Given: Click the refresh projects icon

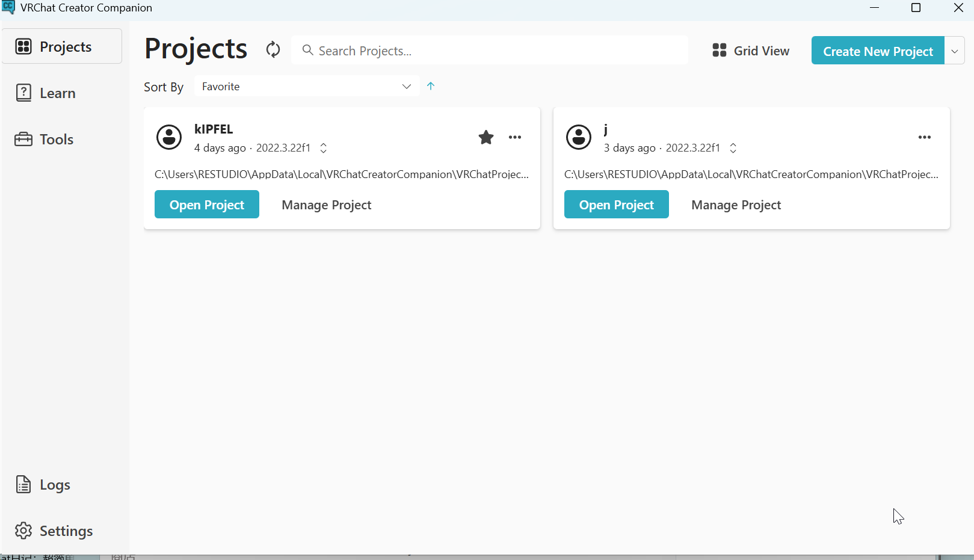Looking at the screenshot, I should [x=273, y=50].
